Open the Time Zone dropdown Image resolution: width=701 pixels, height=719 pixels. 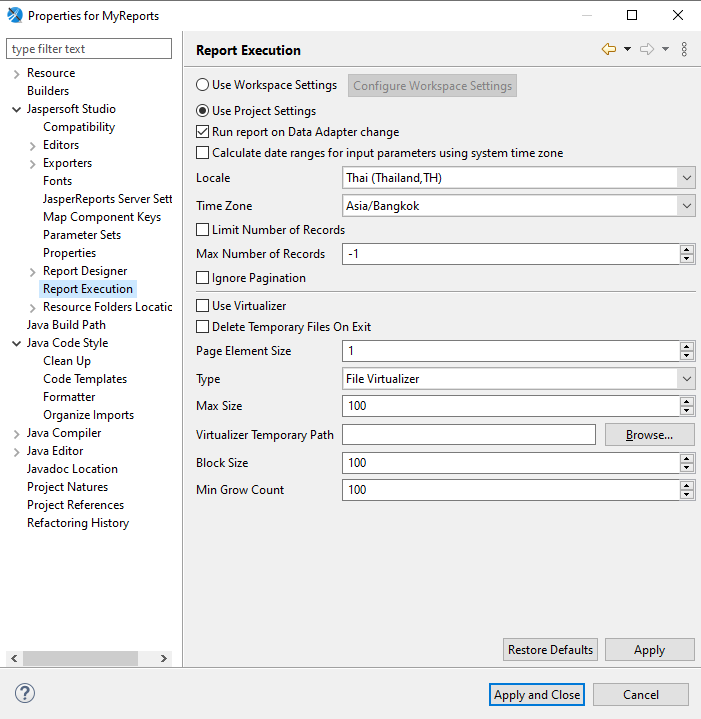(686, 206)
